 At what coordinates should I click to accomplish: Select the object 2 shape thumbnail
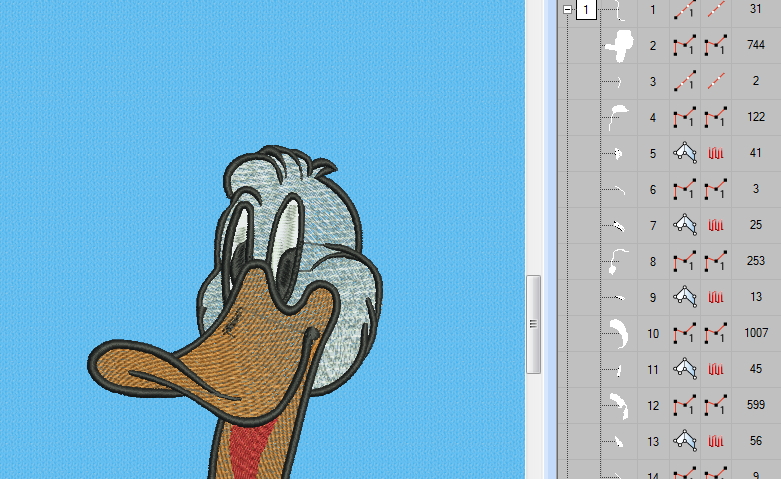tap(619, 46)
